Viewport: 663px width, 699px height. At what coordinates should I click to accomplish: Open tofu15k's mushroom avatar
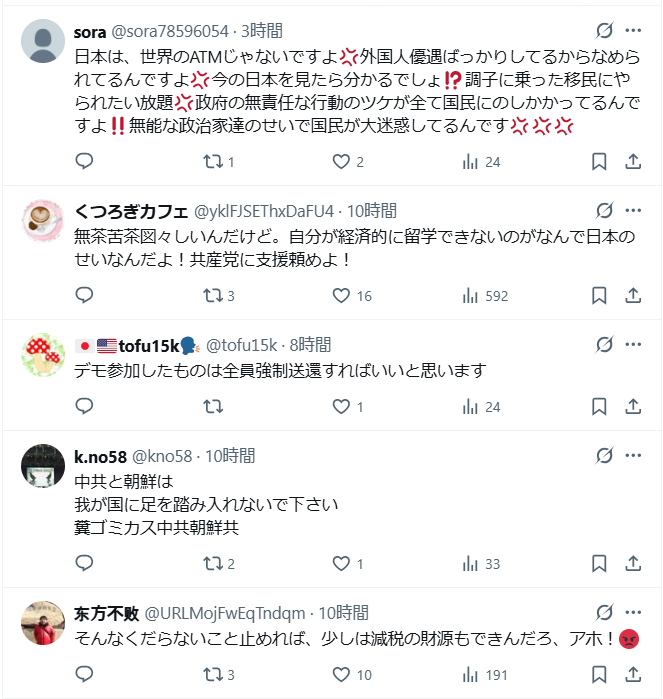point(43,355)
